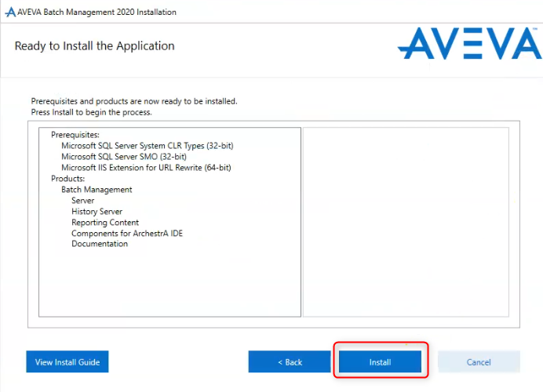The width and height of the screenshot is (543, 392).
Task: Open the View Install Guide
Action: (67, 362)
